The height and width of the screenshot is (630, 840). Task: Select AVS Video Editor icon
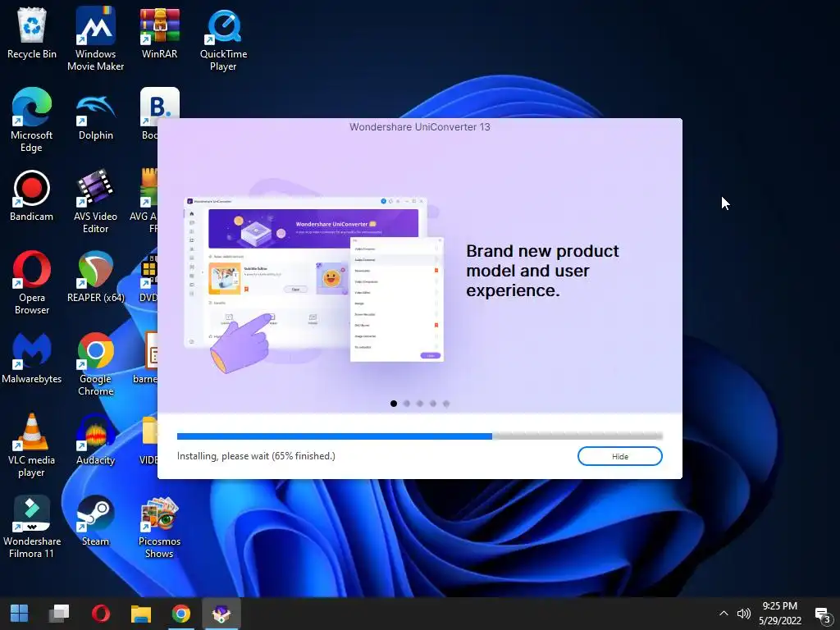(x=95, y=202)
